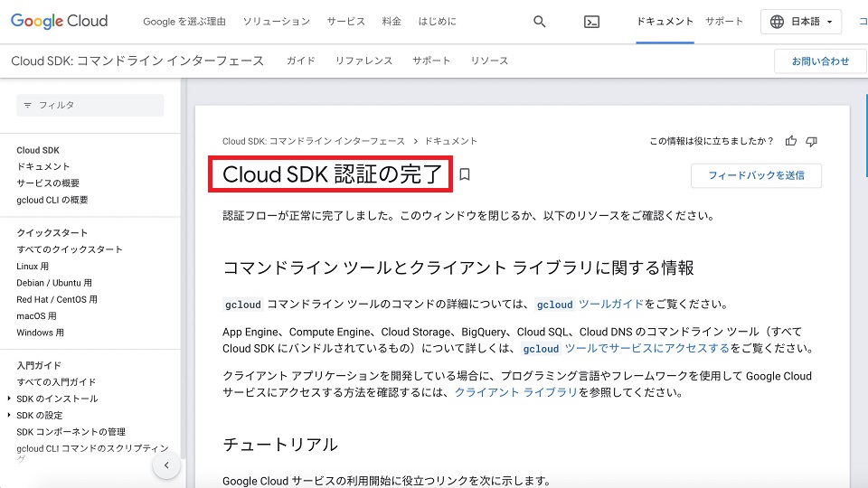Open the サービス menu
Image resolution: width=868 pixels, height=488 pixels.
[346, 22]
